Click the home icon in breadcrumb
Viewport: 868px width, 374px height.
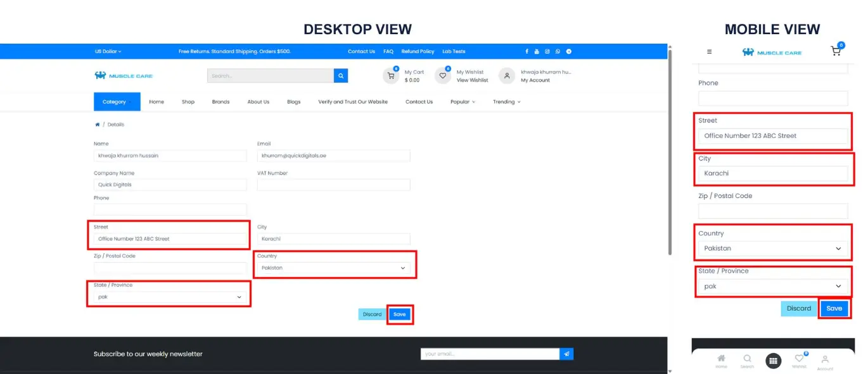[97, 125]
